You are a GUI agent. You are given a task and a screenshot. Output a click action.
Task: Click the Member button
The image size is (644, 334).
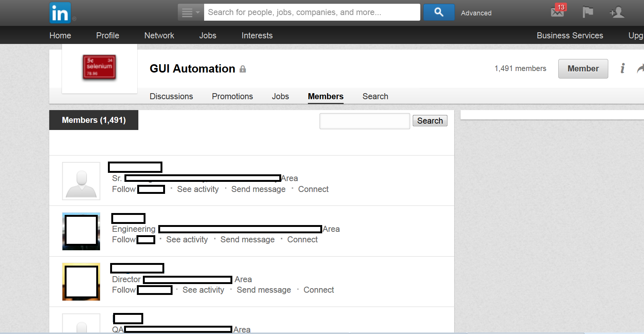(583, 69)
